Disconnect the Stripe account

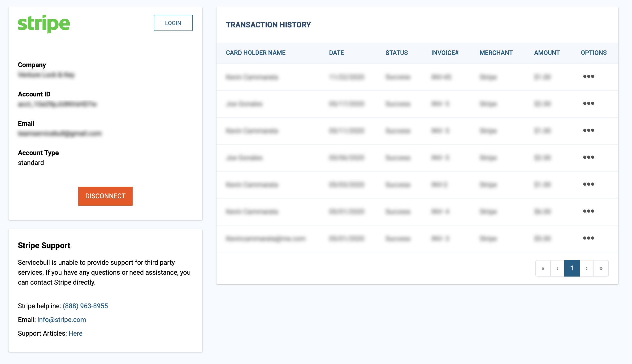point(105,196)
